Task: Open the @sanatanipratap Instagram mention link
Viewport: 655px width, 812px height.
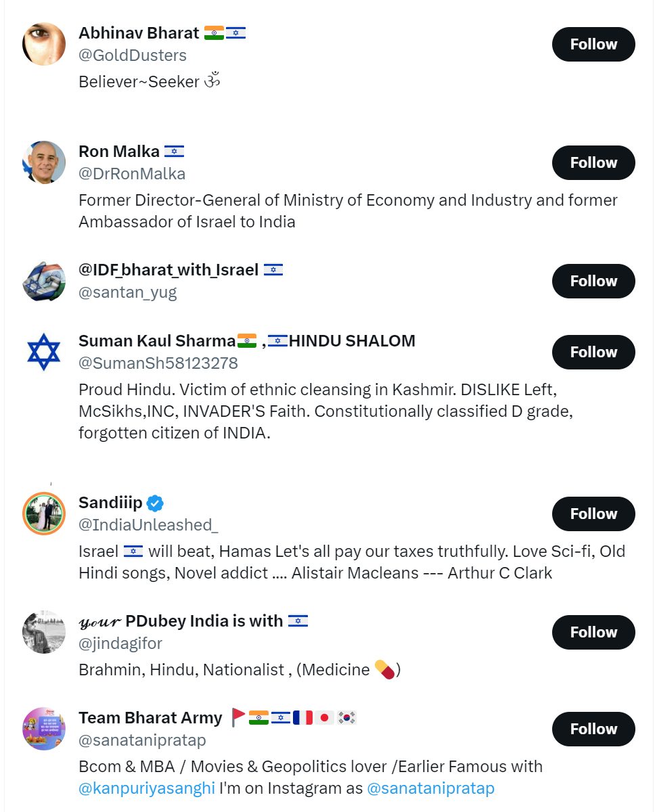Action: [430, 788]
